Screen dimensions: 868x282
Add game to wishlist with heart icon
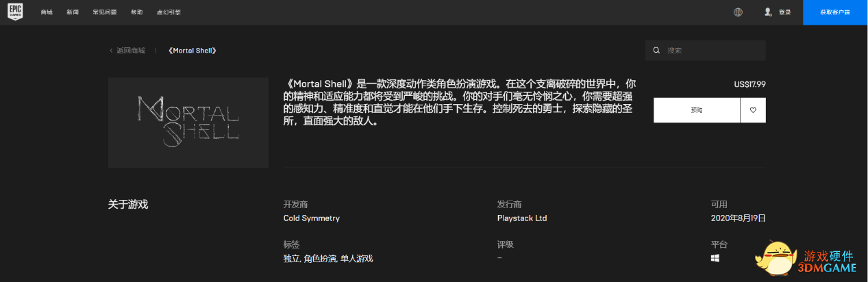tap(753, 110)
